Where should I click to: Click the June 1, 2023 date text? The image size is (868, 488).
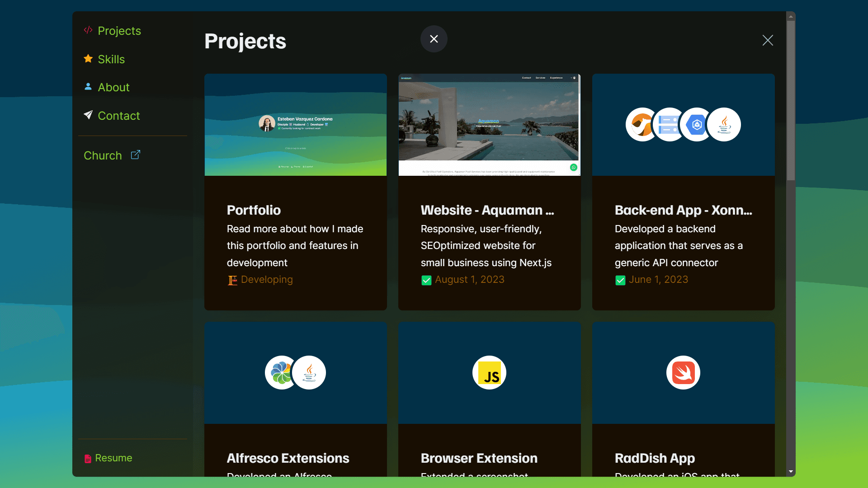pyautogui.click(x=658, y=280)
